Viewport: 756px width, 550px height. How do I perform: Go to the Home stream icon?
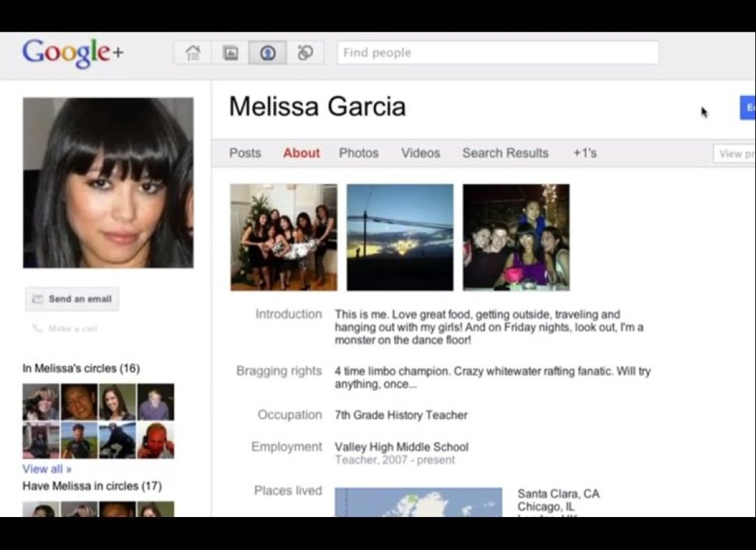click(193, 53)
